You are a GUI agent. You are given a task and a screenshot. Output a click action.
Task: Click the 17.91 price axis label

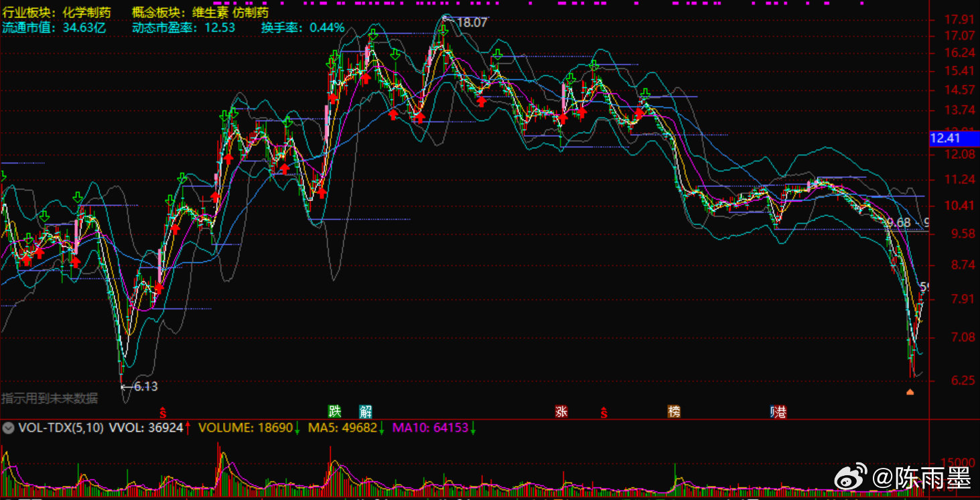point(959,19)
